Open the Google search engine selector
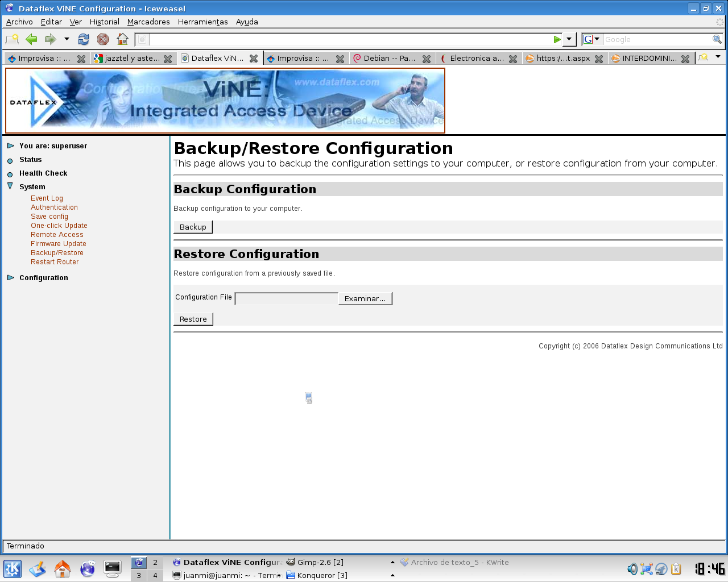Image resolution: width=728 pixels, height=582 pixels. 592,39
